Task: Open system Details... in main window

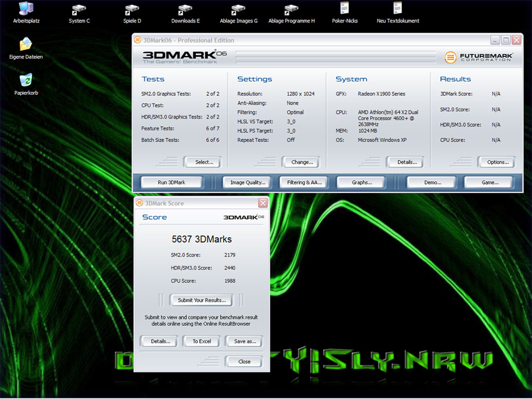Action: (x=405, y=162)
